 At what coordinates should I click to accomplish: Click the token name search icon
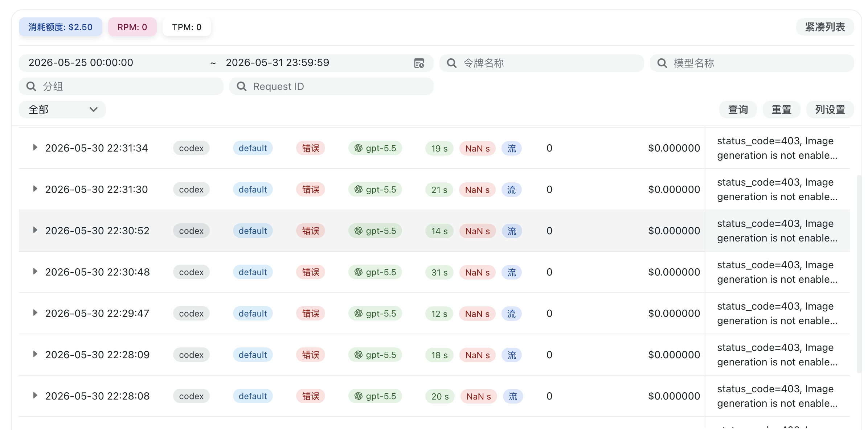point(451,63)
